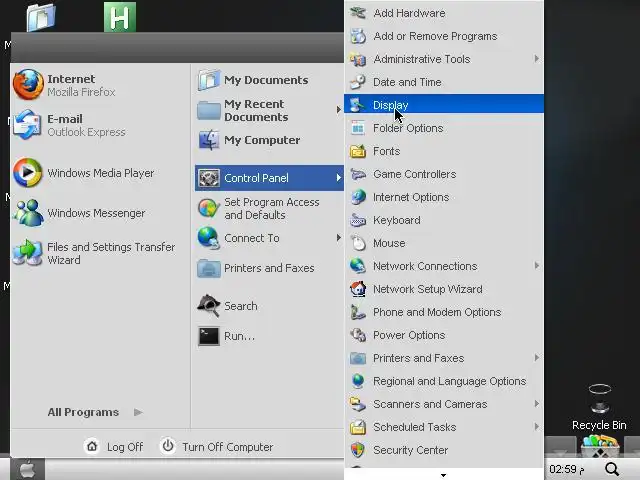The height and width of the screenshot is (480, 640).
Task: Click the Search magnifier icon in Start menu
Action: point(209,306)
